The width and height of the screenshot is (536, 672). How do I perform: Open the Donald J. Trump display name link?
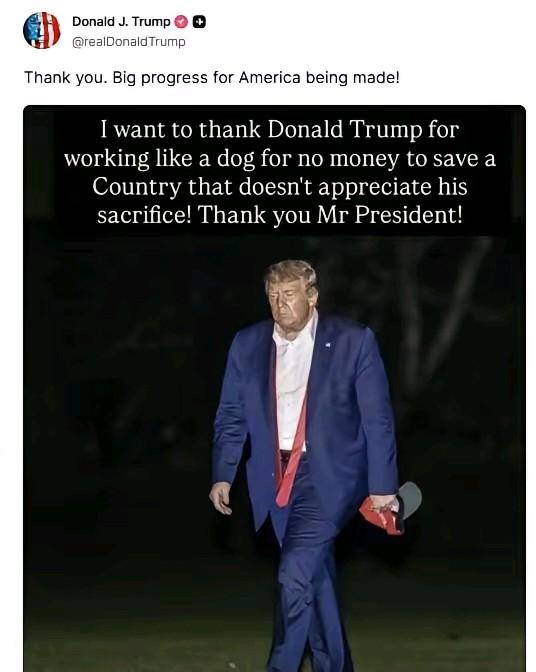pyautogui.click(x=121, y=21)
